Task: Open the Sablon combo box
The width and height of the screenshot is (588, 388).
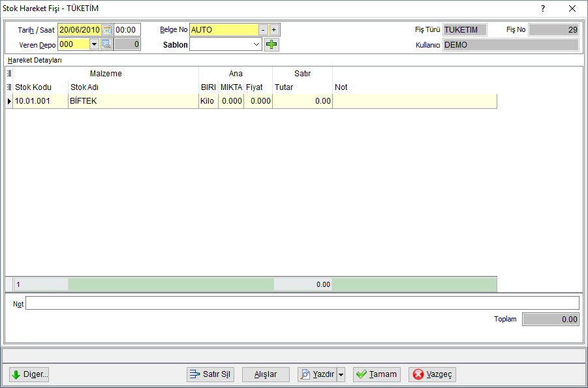Action: (x=225, y=44)
